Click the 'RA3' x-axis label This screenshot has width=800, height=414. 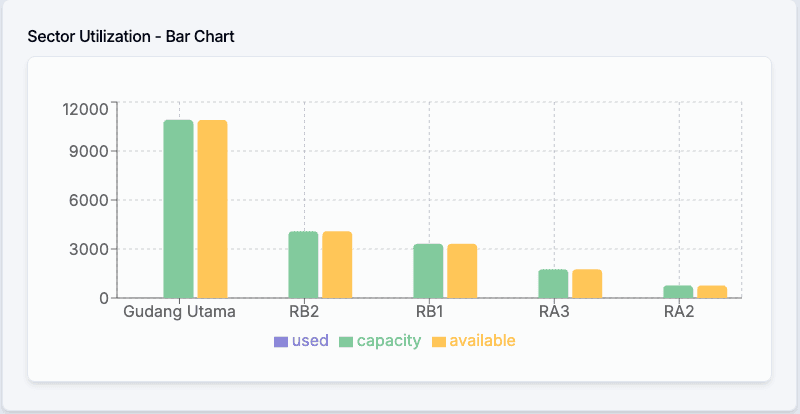554,311
